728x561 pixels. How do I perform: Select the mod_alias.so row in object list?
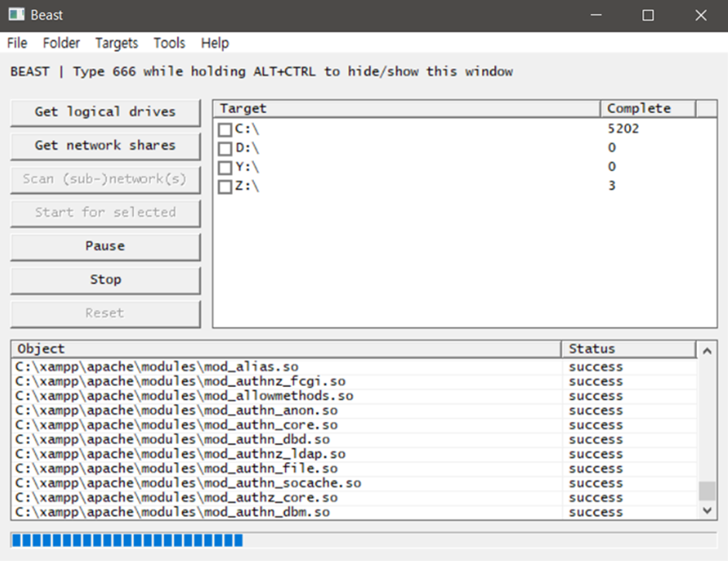[287, 367]
